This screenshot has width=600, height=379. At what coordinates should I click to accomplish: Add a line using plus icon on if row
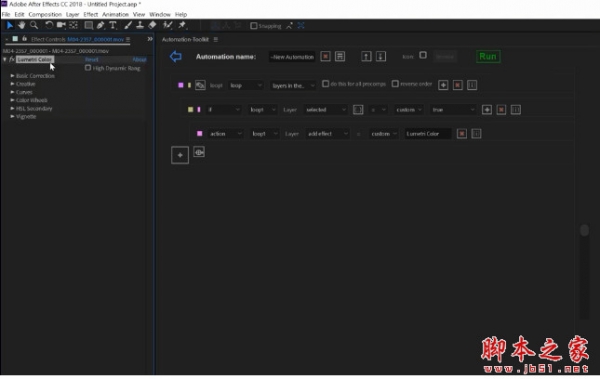(487, 110)
